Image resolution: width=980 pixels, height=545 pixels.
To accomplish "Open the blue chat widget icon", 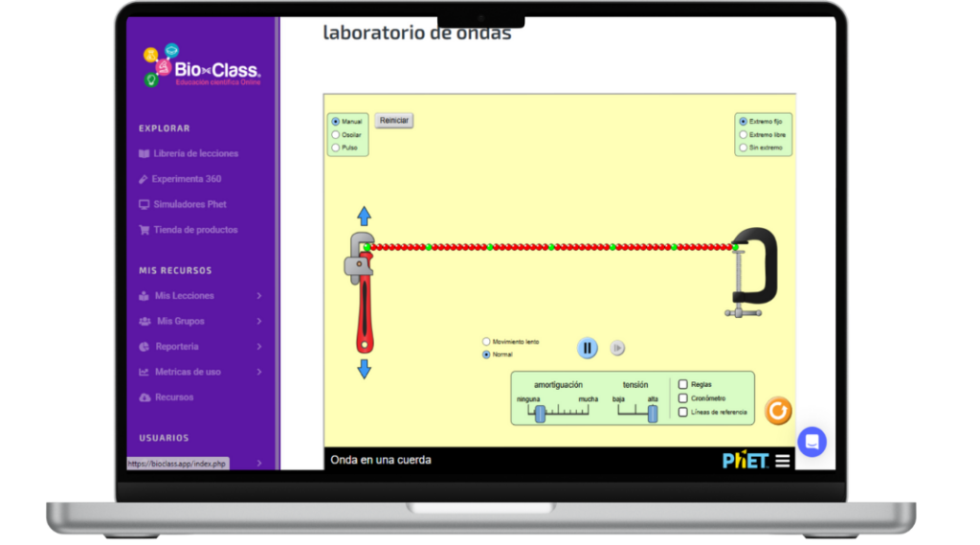I will tap(812, 442).
